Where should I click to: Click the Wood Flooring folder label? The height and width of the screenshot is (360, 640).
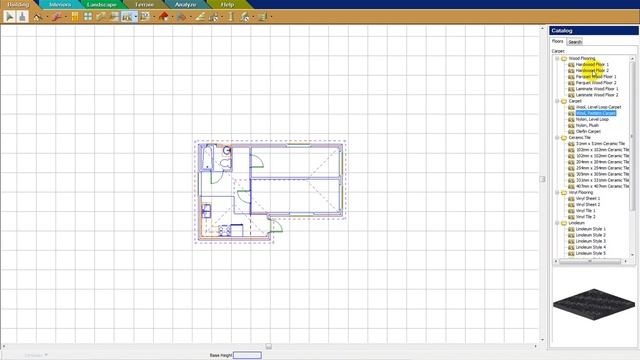point(582,58)
